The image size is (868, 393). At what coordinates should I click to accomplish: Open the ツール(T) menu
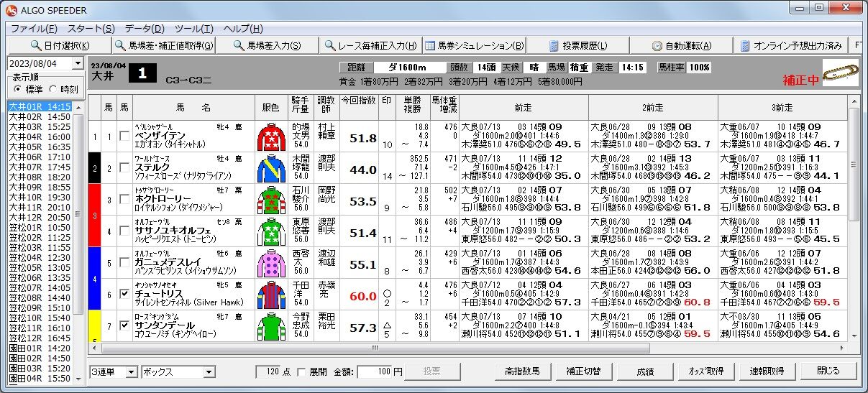pyautogui.click(x=193, y=29)
